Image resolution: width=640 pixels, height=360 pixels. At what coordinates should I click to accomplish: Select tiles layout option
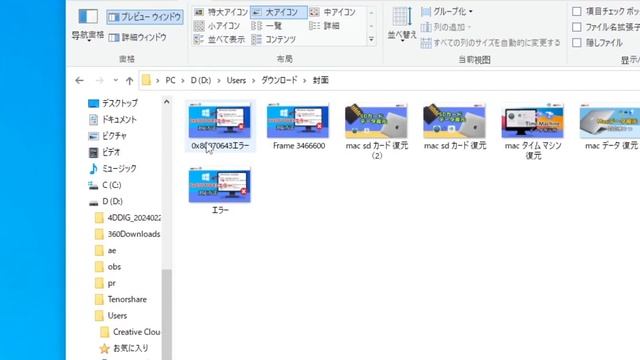pyautogui.click(x=220, y=40)
